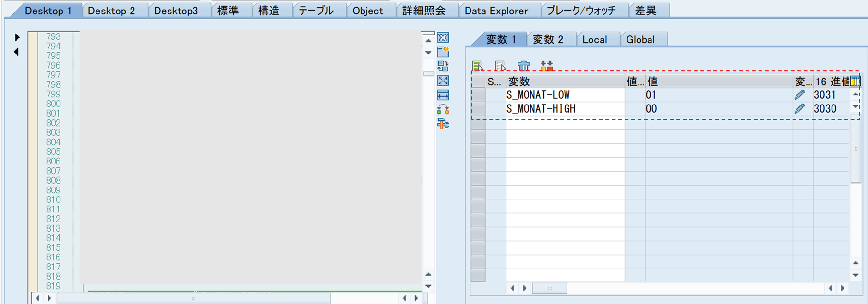This screenshot has height=304, width=868.
Task: Click the Maximize Horizontally tool icon
Action: click(x=443, y=95)
